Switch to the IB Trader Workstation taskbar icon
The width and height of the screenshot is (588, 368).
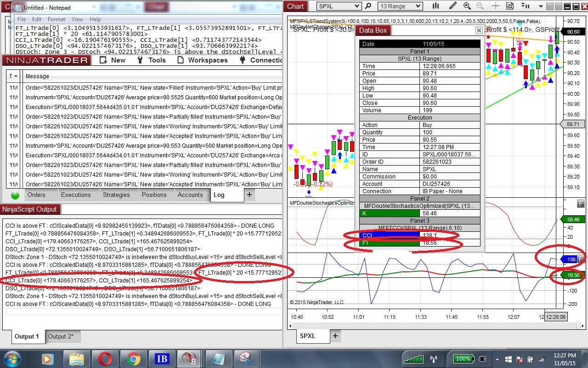[162, 359]
